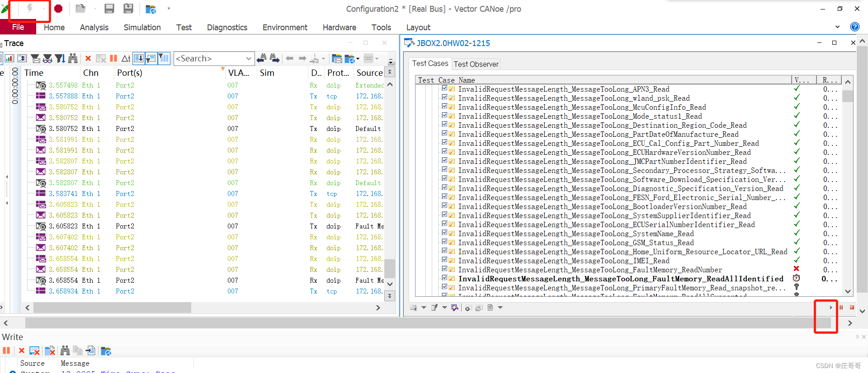This screenshot has height=373, width=868.
Task: Click the Save As disk icon
Action: tap(128, 9)
